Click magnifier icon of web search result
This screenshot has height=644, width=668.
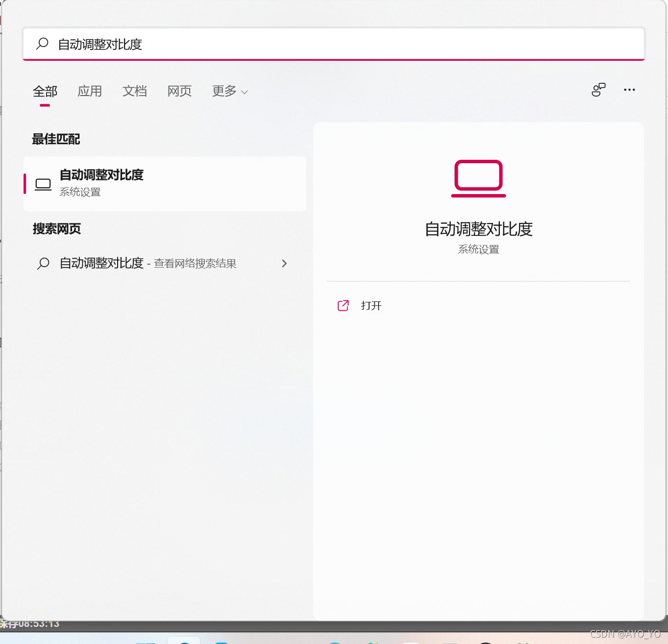tap(43, 263)
